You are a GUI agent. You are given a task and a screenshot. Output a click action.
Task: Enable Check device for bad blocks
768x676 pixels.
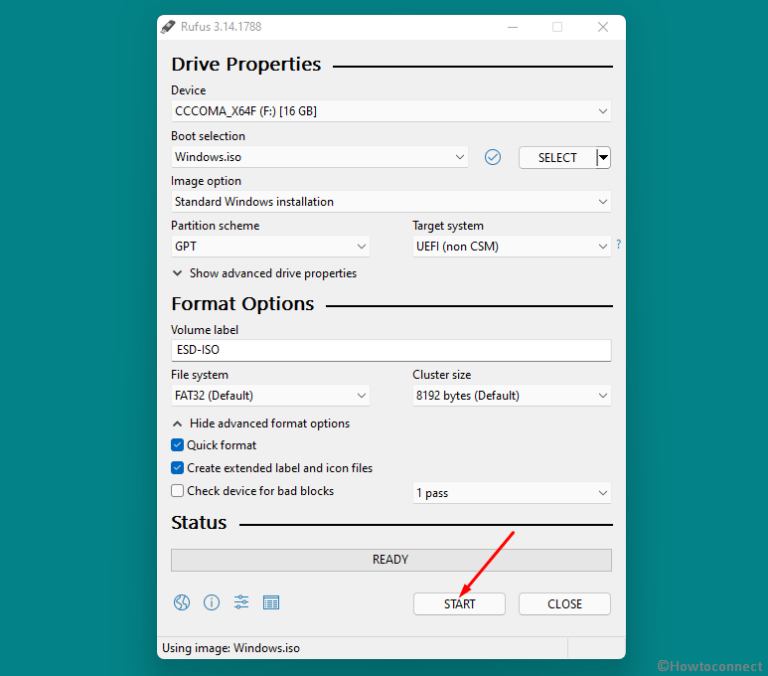tap(177, 490)
